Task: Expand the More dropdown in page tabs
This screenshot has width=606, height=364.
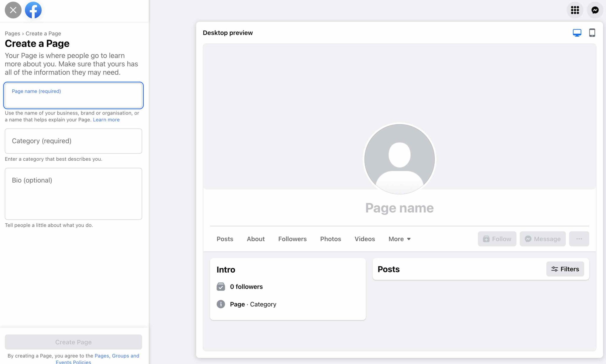Action: 399,239
